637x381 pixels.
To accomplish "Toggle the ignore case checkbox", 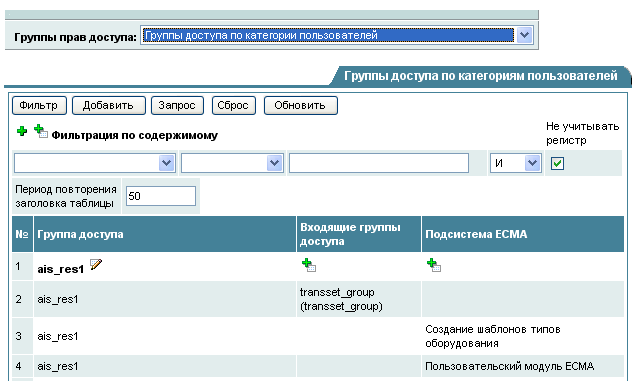I will tap(557, 163).
